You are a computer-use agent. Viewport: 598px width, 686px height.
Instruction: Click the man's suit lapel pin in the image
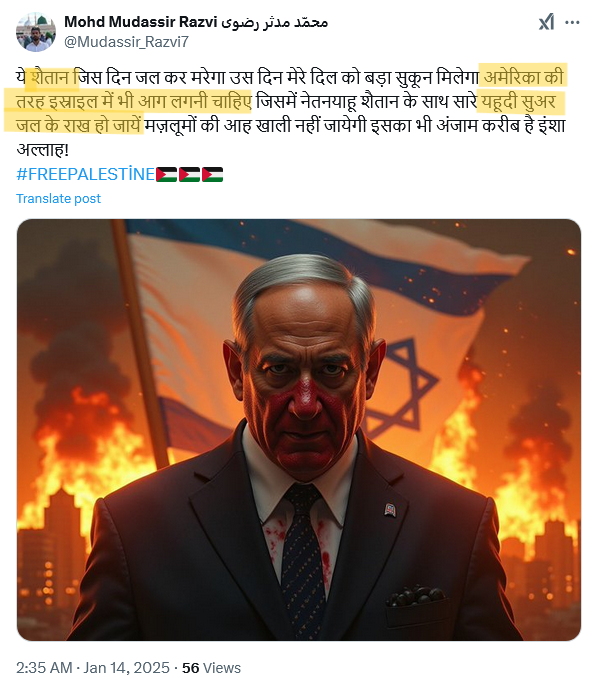click(390, 509)
